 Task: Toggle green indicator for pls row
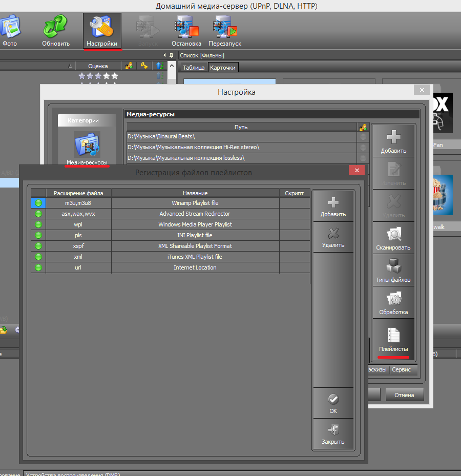38,235
